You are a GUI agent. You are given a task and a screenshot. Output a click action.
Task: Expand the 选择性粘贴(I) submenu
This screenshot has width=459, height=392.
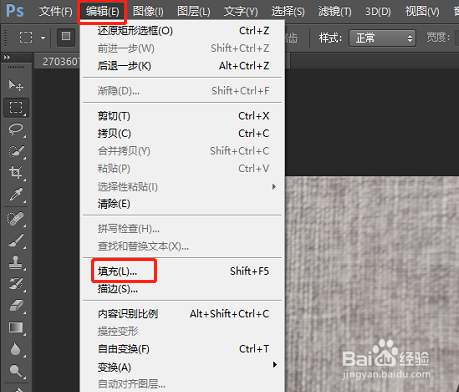pyautogui.click(x=274, y=187)
